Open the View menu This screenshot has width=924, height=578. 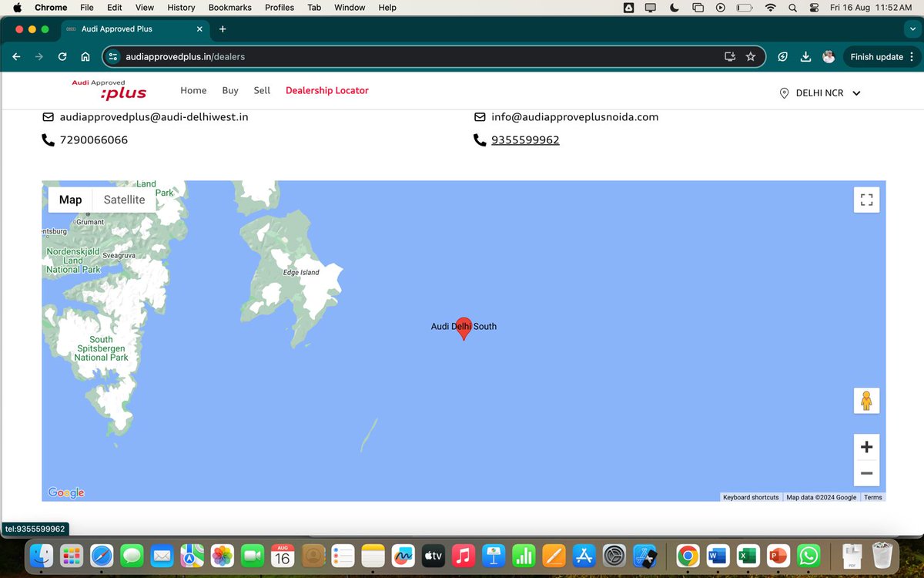click(x=145, y=8)
